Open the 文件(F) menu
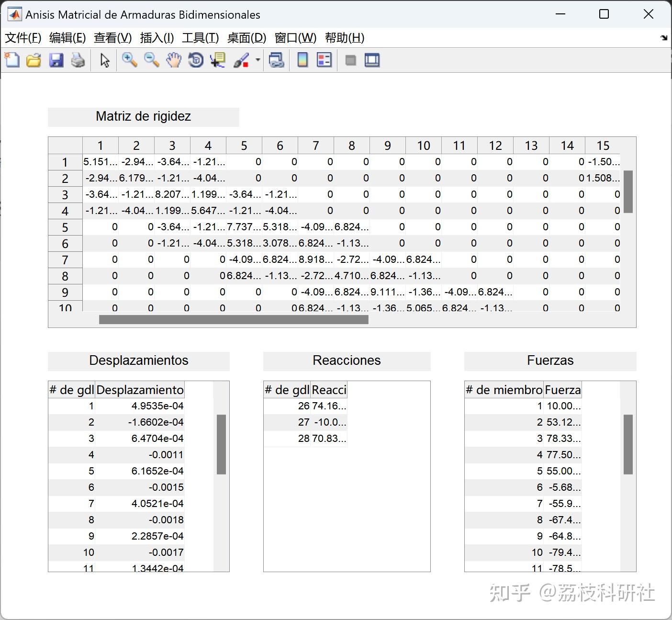This screenshot has height=620, width=672. click(x=22, y=38)
